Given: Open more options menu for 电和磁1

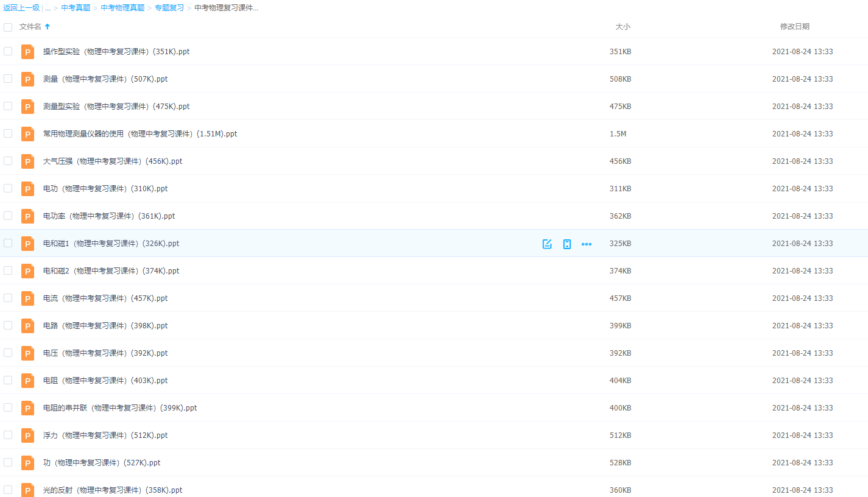Looking at the screenshot, I should (x=587, y=244).
